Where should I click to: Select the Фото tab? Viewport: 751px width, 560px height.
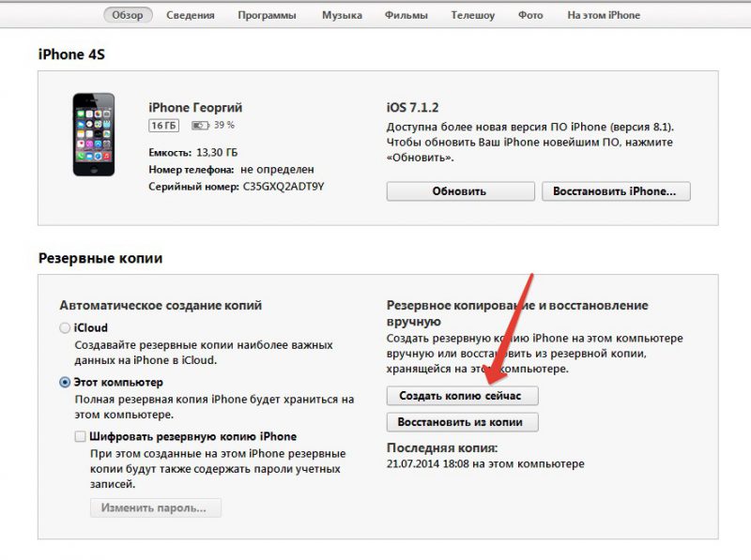tap(530, 15)
